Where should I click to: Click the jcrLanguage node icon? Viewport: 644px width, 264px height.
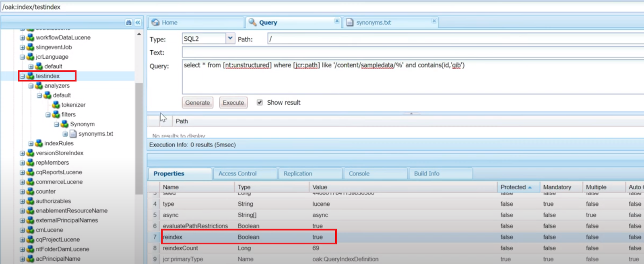click(x=30, y=57)
